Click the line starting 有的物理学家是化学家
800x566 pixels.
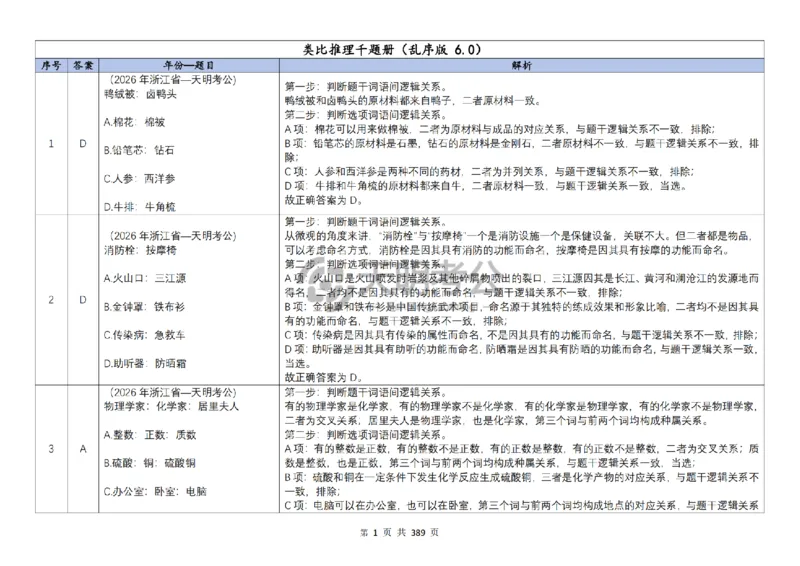click(521, 406)
